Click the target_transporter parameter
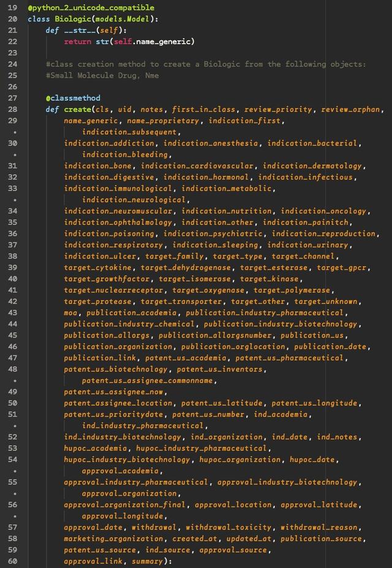This screenshot has height=568, width=392. tap(181, 301)
